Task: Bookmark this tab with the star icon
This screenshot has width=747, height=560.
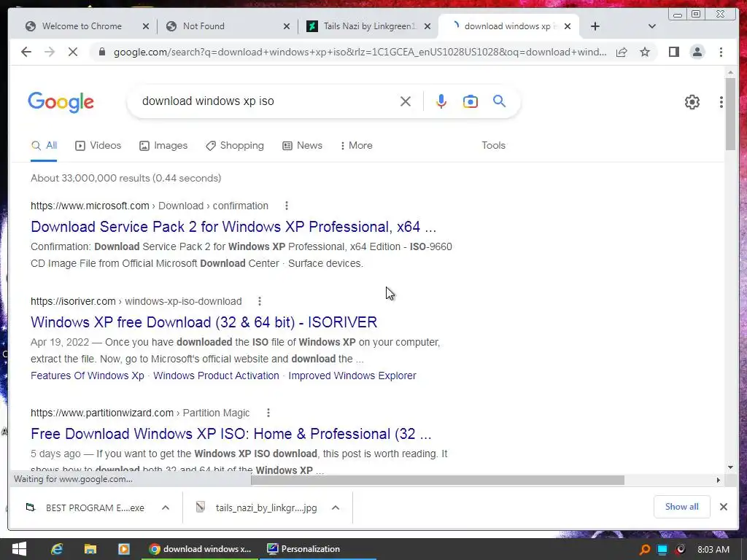Action: [645, 52]
